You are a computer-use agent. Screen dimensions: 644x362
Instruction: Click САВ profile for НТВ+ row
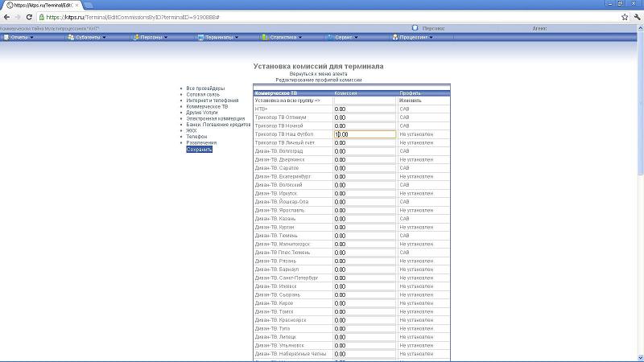coord(404,109)
